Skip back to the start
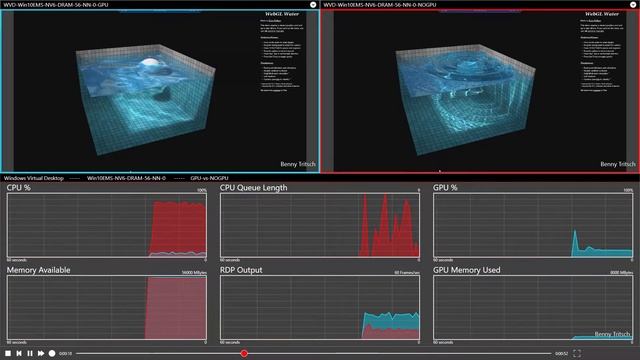Viewport: 640px width, 360px height. pyautogui.click(x=19, y=353)
